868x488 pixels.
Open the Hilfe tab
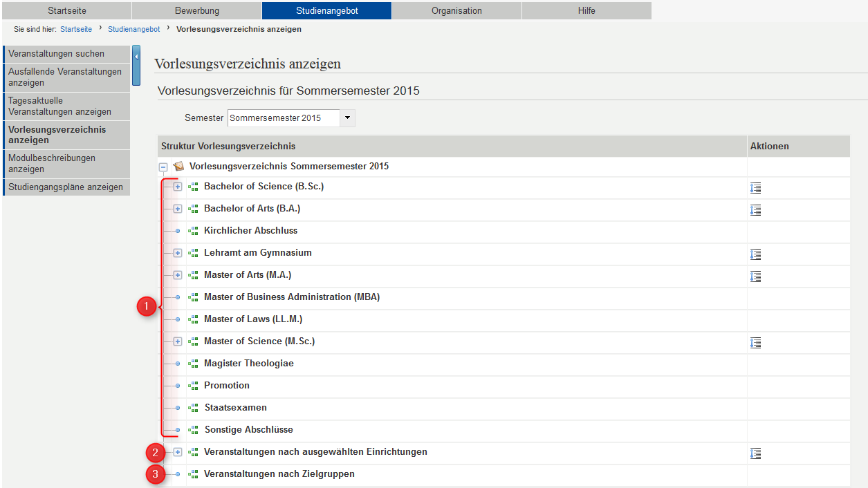pos(587,10)
